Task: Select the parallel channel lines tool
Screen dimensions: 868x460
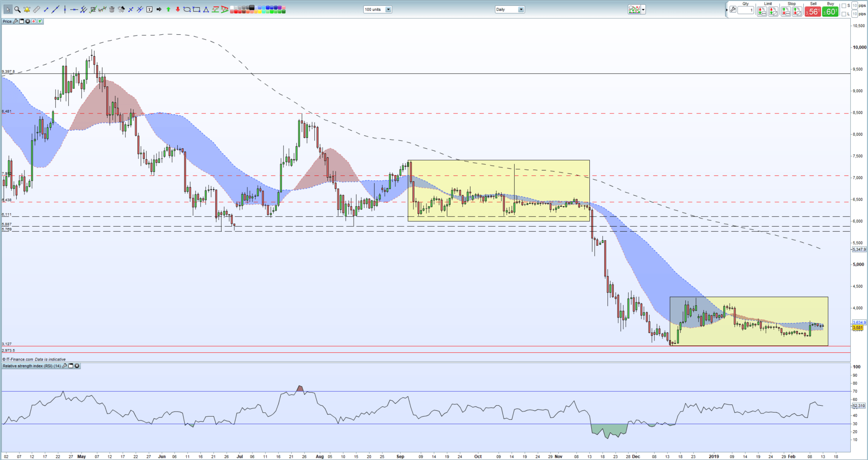Action: 83,9
